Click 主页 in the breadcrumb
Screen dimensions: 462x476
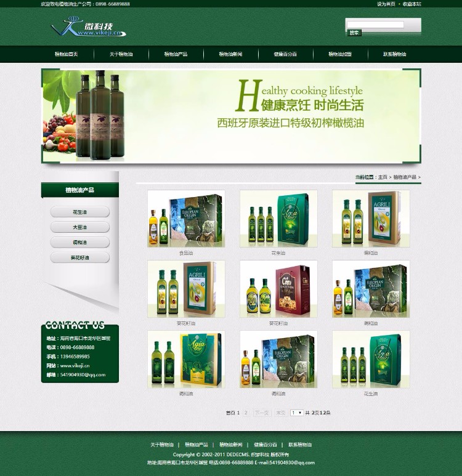[383, 177]
